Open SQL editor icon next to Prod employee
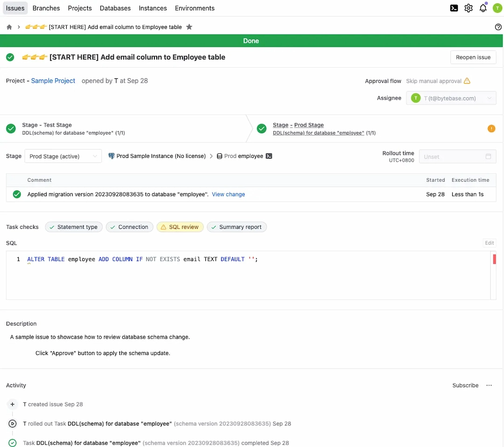The width and height of the screenshot is (504, 447). coord(269,156)
